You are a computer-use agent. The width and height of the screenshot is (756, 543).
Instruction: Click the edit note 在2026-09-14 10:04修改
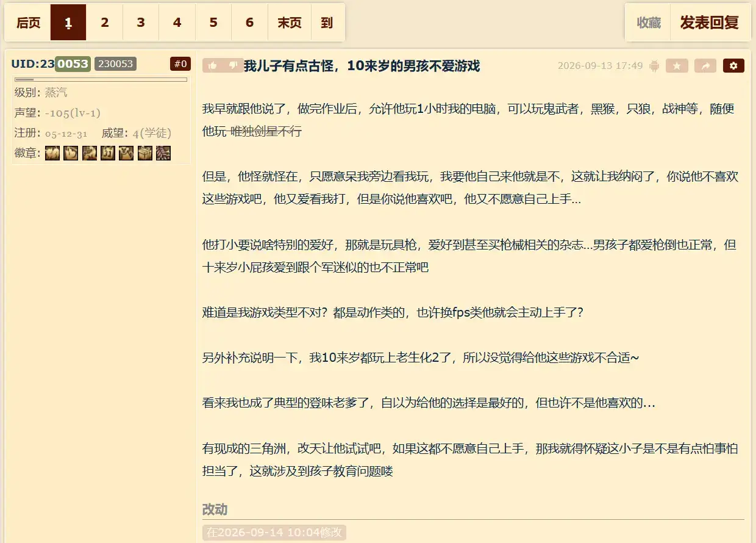tap(274, 532)
